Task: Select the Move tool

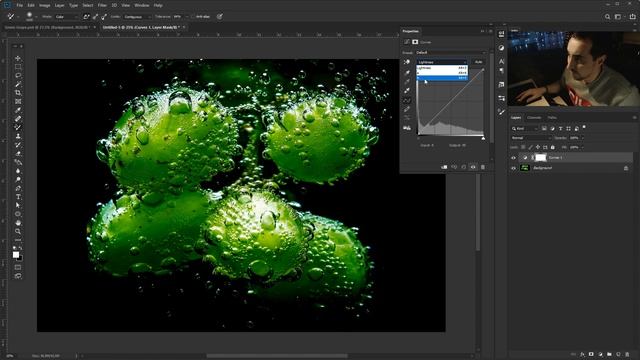Action: (x=18, y=58)
